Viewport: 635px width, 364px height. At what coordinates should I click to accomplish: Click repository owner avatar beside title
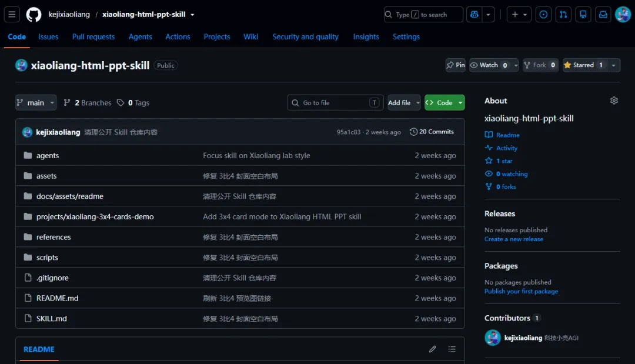pos(21,65)
